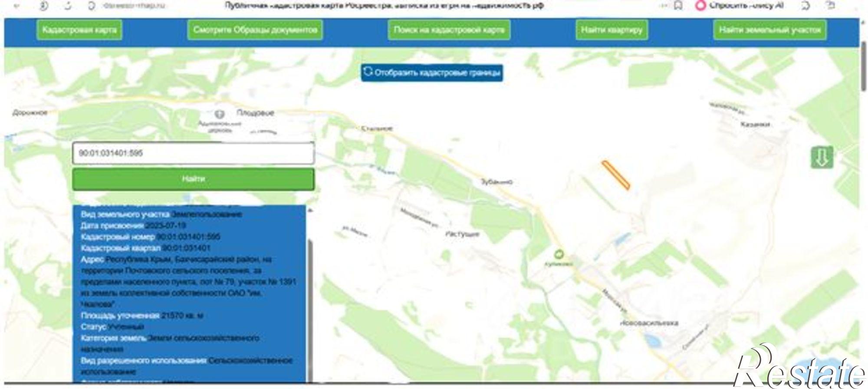Open the Найти квартиру section
This screenshot has width=868, height=389.
612,30
